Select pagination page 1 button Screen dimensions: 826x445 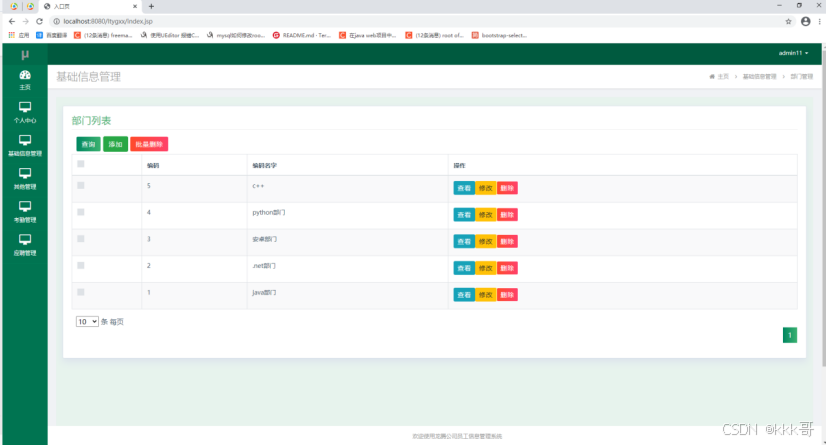coord(790,335)
